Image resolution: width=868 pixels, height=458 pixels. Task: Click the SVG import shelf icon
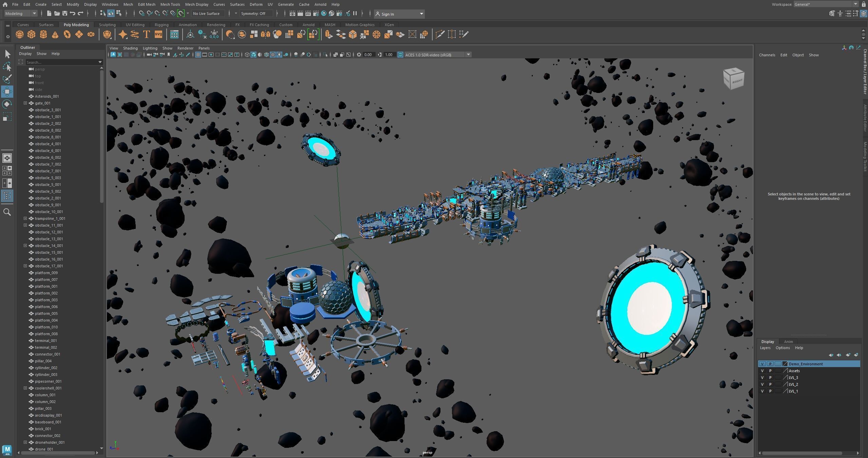[x=158, y=34]
